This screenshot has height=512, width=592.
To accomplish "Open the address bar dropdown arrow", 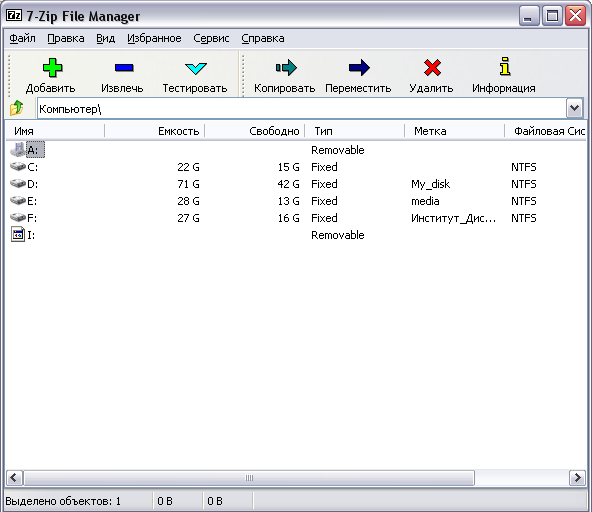I will point(574,109).
